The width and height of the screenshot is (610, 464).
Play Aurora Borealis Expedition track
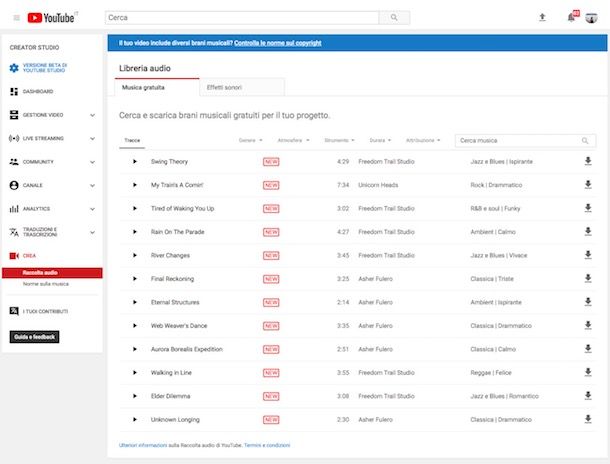[x=135, y=349]
